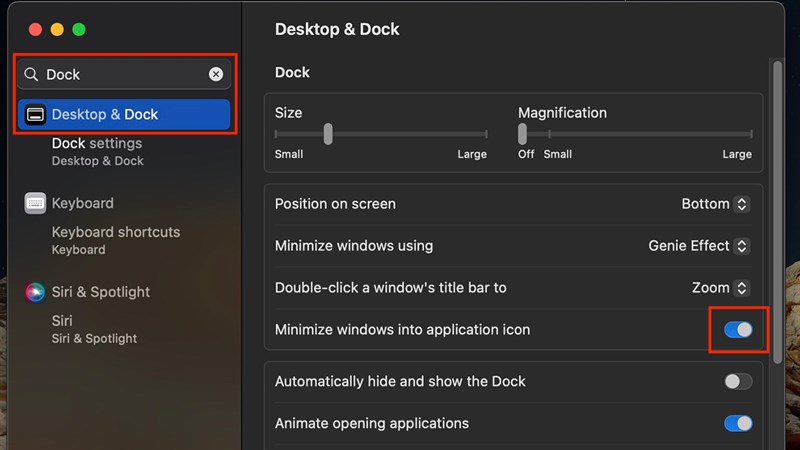Disable Minimize windows into application icon
Image resolution: width=800 pixels, height=450 pixels.
[x=737, y=330]
